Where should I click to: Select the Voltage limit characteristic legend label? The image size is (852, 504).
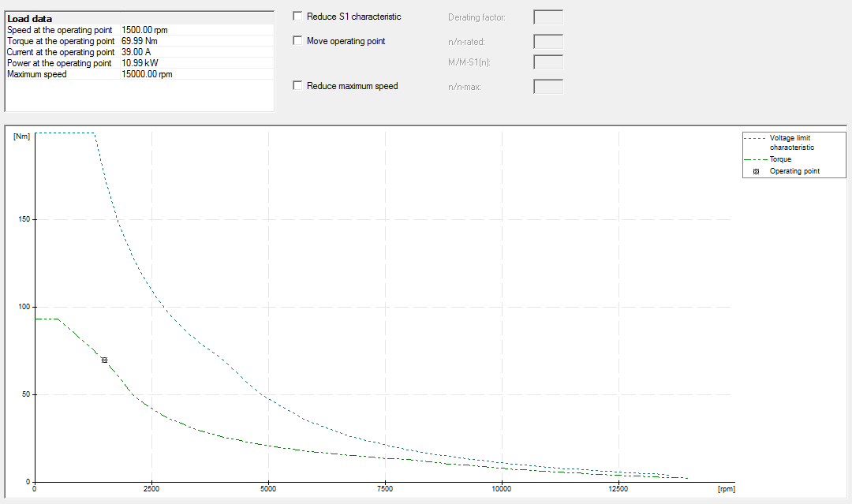click(791, 143)
